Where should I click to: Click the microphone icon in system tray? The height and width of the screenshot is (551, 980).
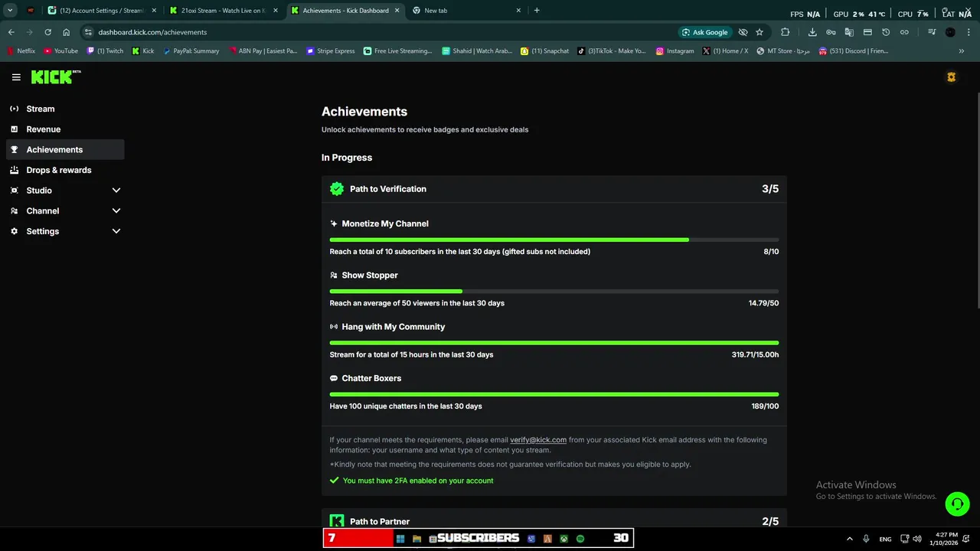pos(866,539)
